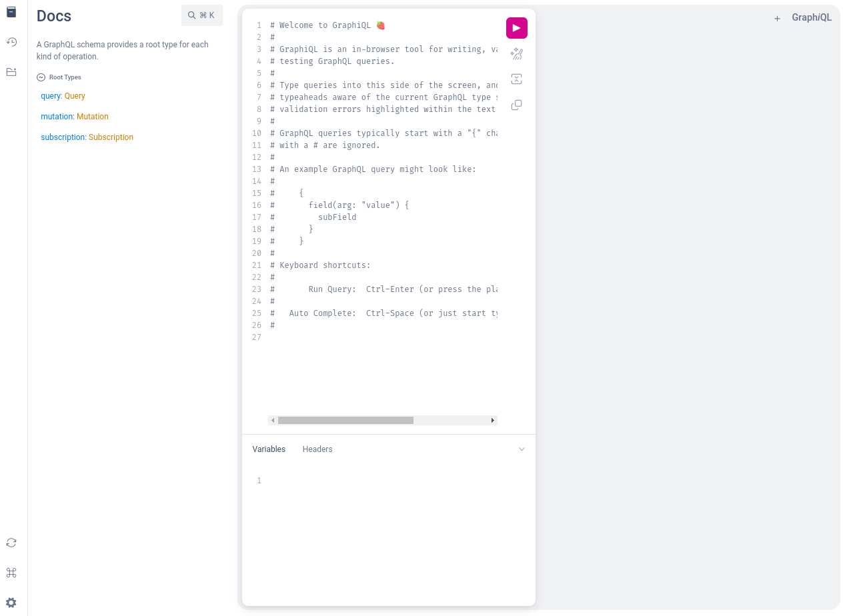Click the Docs heading
Image resolution: width=849 pixels, height=616 pixels.
pos(54,16)
